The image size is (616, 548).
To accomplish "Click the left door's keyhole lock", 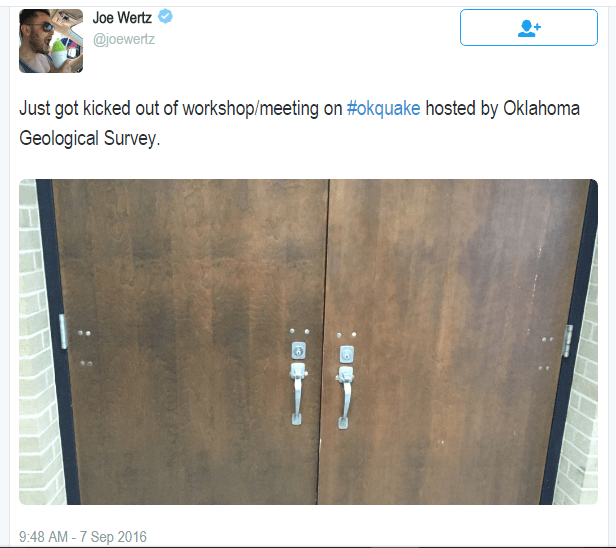I will 299,350.
